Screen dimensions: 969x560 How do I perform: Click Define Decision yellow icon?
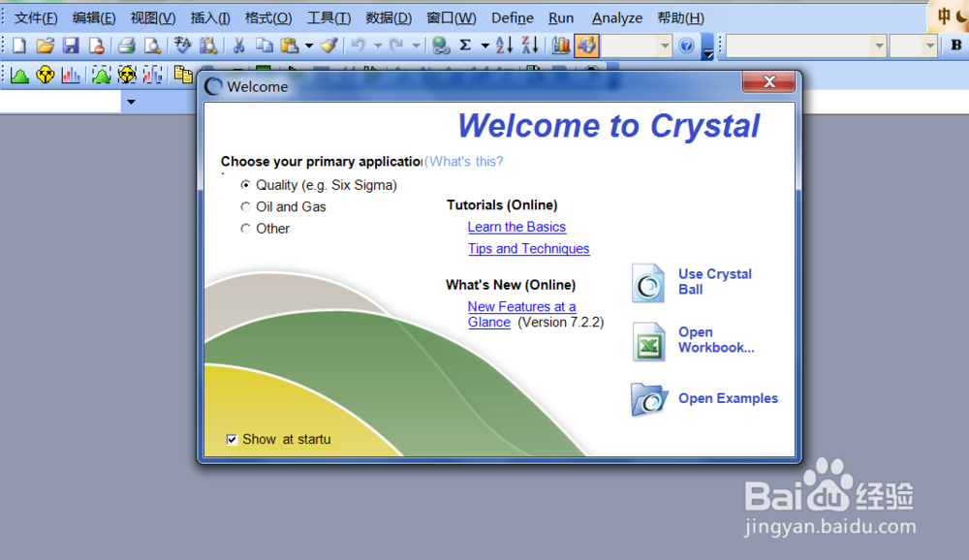(x=46, y=76)
